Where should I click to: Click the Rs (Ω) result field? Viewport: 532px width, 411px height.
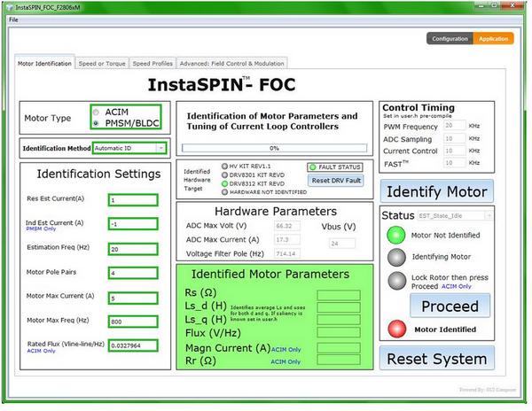[339, 295]
